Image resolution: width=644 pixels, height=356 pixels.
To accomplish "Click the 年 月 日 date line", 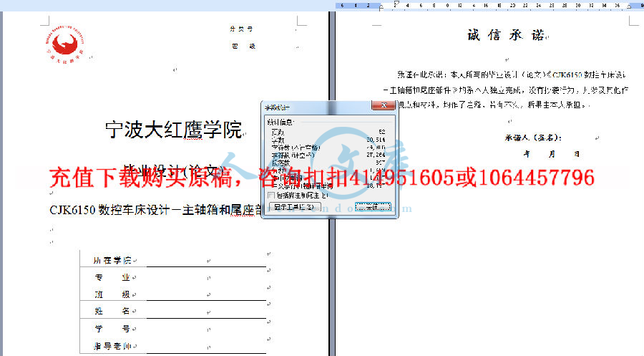I will pos(552,154).
